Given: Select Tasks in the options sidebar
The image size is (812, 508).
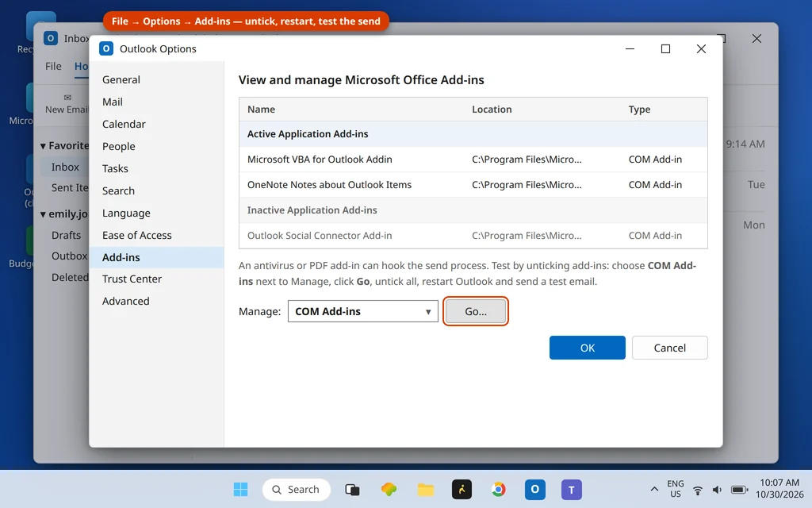Looking at the screenshot, I should point(156,168).
